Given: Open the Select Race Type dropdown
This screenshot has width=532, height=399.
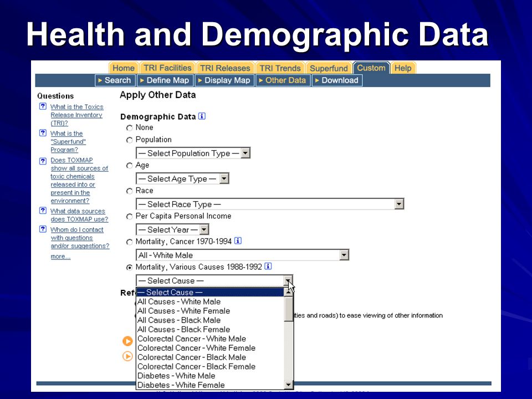Looking at the screenshot, I should [270, 204].
